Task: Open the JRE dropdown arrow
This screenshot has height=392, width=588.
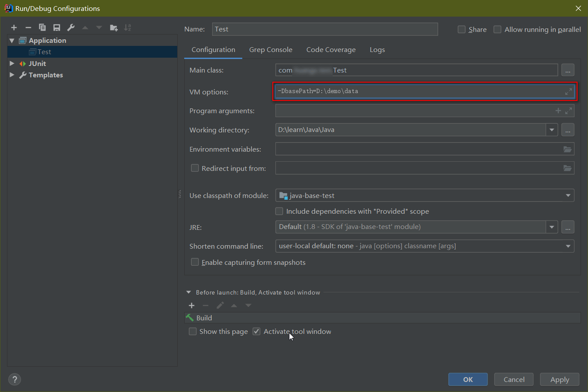Action: click(x=552, y=227)
